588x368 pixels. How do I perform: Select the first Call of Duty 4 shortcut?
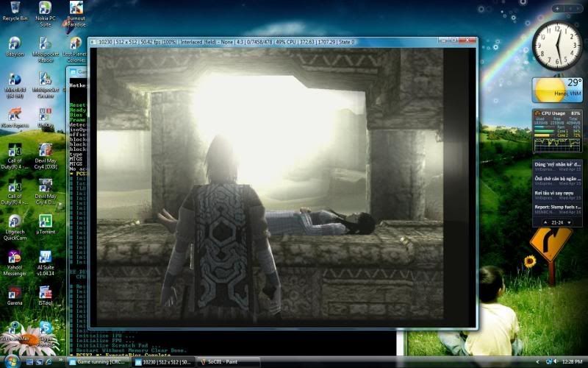point(15,156)
